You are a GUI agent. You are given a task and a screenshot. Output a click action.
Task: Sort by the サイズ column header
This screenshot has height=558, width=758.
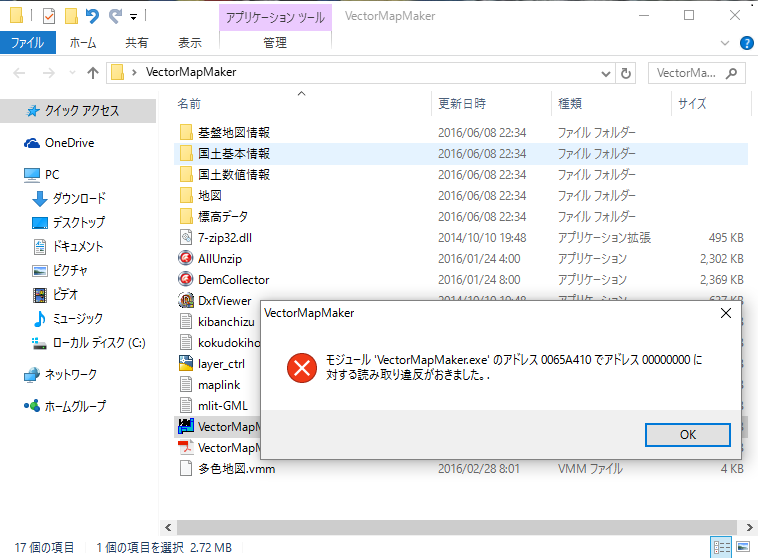click(x=692, y=103)
